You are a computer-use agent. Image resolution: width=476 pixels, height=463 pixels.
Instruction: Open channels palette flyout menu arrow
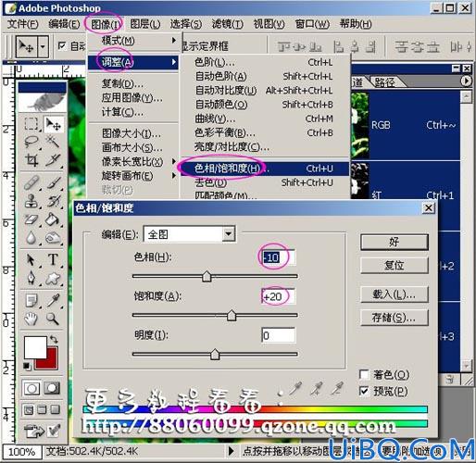click(466, 81)
